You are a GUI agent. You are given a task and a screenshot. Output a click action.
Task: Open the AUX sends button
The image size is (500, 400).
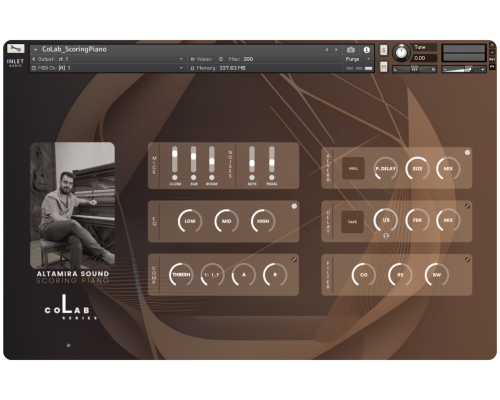492,59
